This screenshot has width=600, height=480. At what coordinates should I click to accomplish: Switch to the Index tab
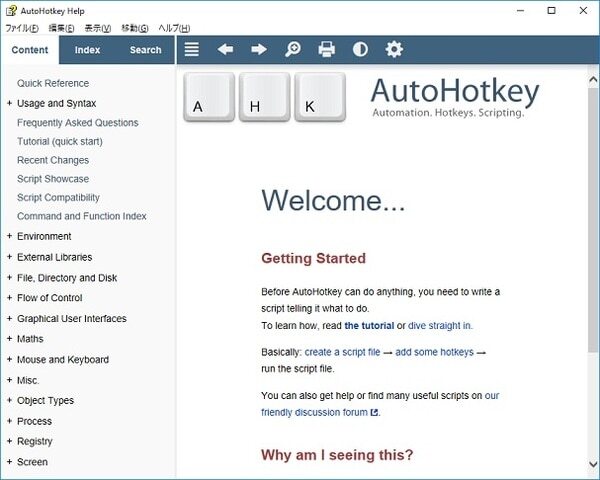click(88, 50)
